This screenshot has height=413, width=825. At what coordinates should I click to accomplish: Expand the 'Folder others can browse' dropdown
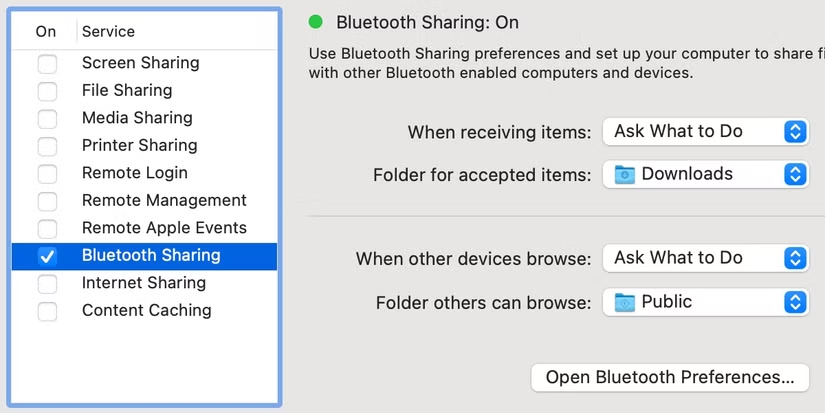[704, 302]
